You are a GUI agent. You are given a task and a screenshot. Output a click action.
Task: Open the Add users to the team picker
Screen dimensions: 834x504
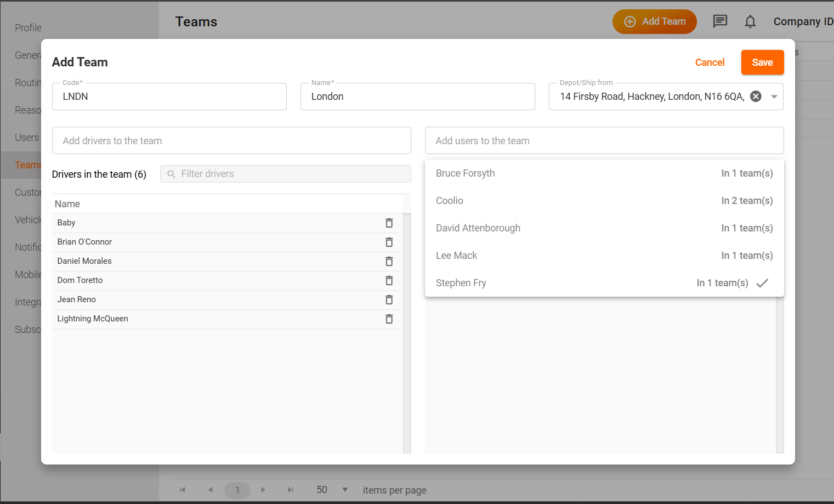[603, 140]
